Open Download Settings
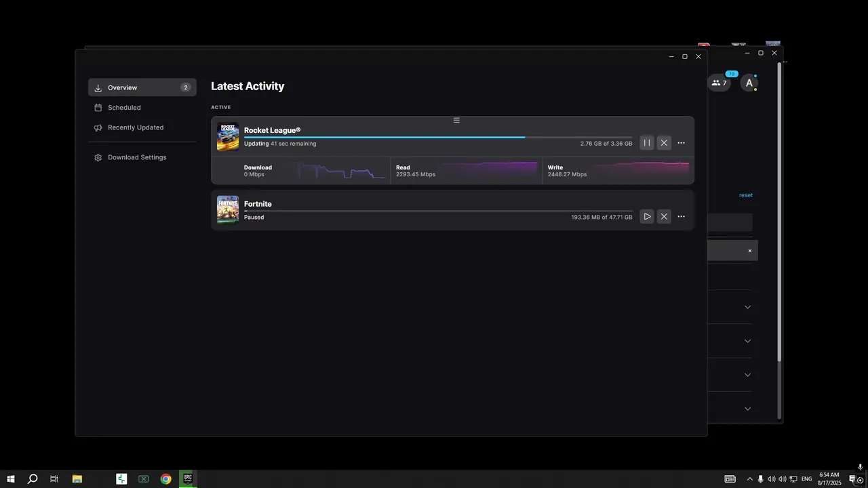This screenshot has height=488, width=868. point(142,157)
